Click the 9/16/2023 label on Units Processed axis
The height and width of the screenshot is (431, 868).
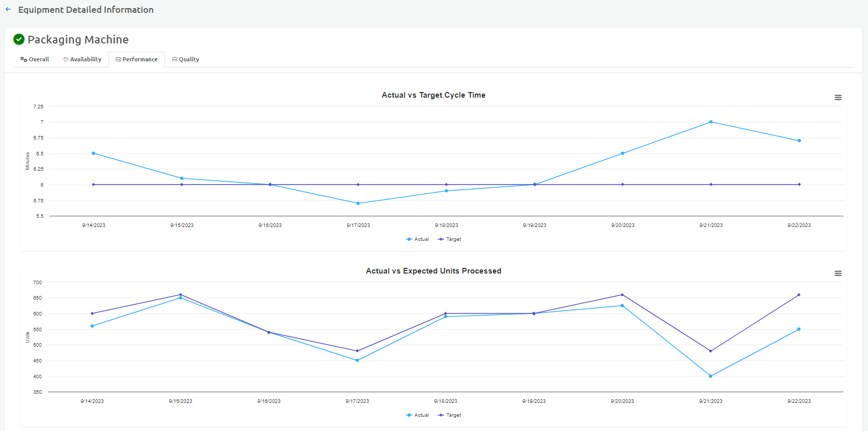[269, 401]
